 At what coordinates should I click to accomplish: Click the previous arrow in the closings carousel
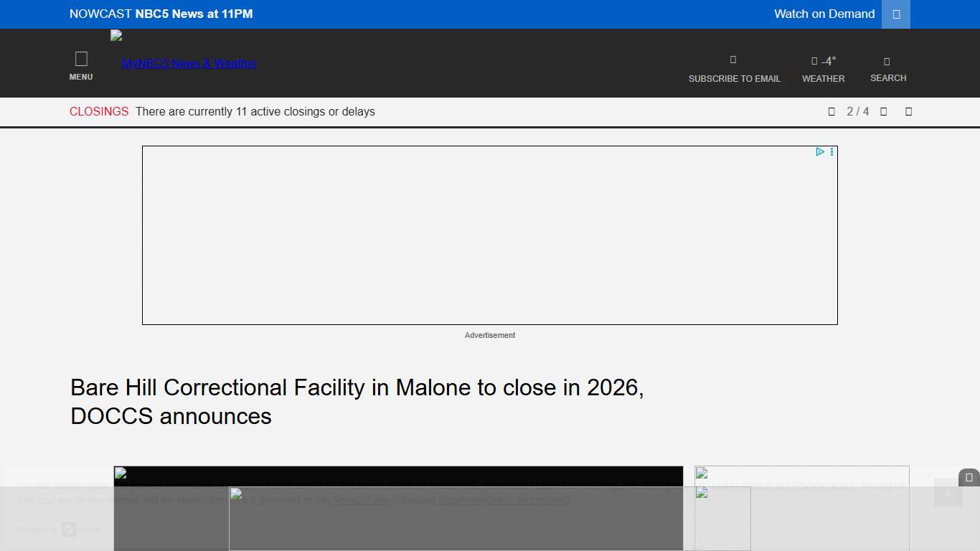pyautogui.click(x=831, y=111)
